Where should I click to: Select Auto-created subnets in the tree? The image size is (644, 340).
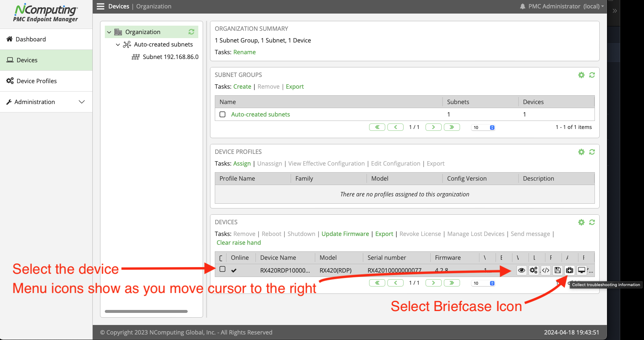tap(163, 44)
